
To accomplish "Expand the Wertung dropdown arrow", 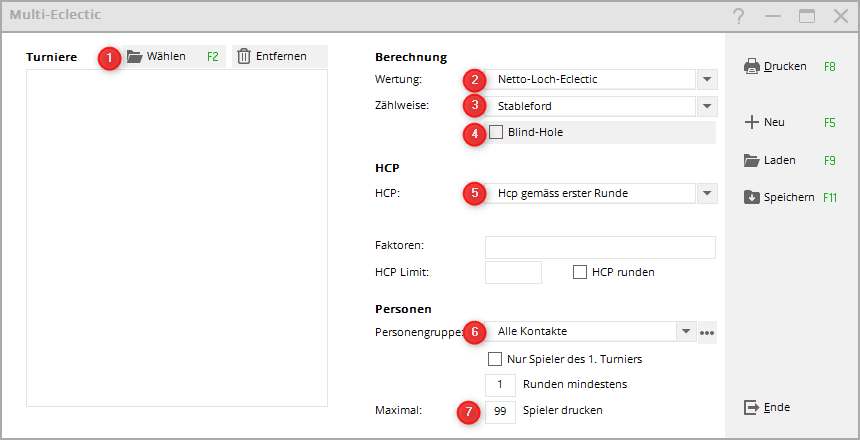I will pos(707,80).
